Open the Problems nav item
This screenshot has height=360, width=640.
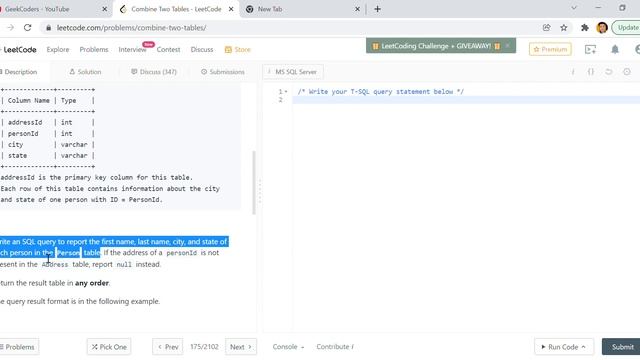tap(94, 49)
